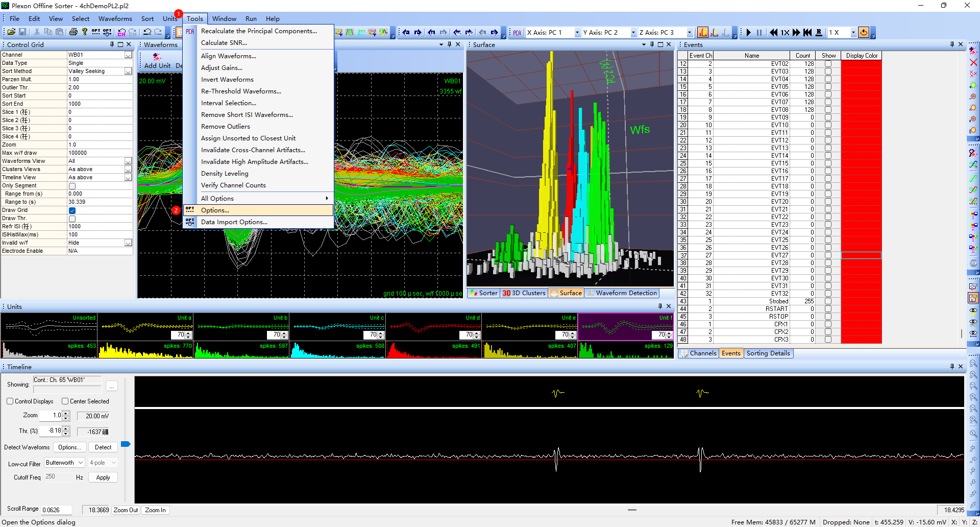
Task: Toggle the Draw Thr. checkbox
Action: (72, 219)
